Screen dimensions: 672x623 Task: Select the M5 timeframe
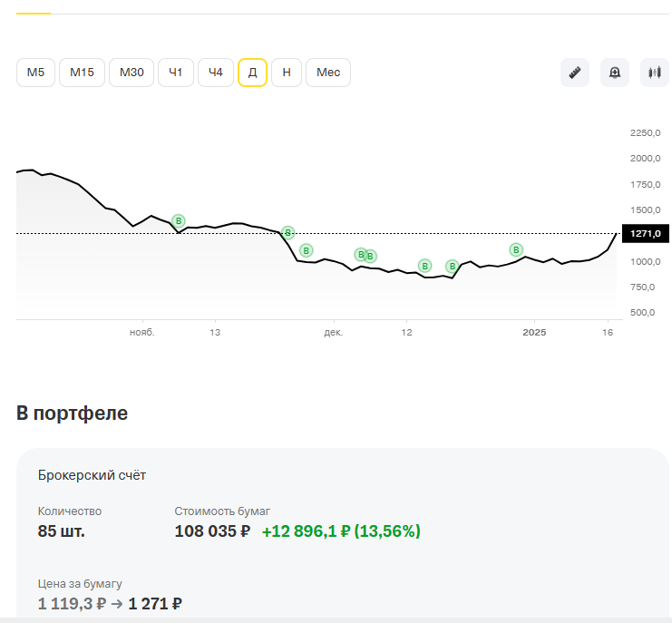pos(36,73)
